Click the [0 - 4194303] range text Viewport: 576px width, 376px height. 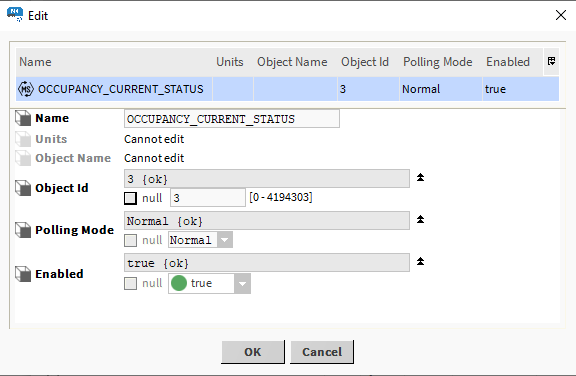point(281,198)
